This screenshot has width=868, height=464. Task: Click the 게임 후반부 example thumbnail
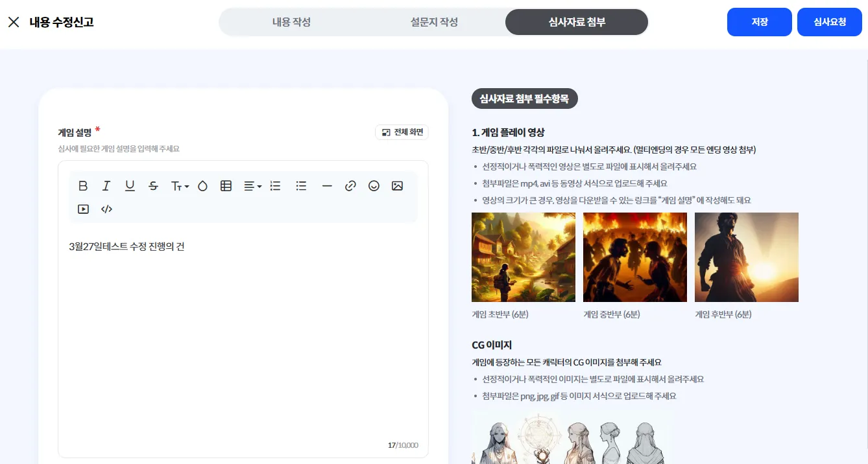747,257
